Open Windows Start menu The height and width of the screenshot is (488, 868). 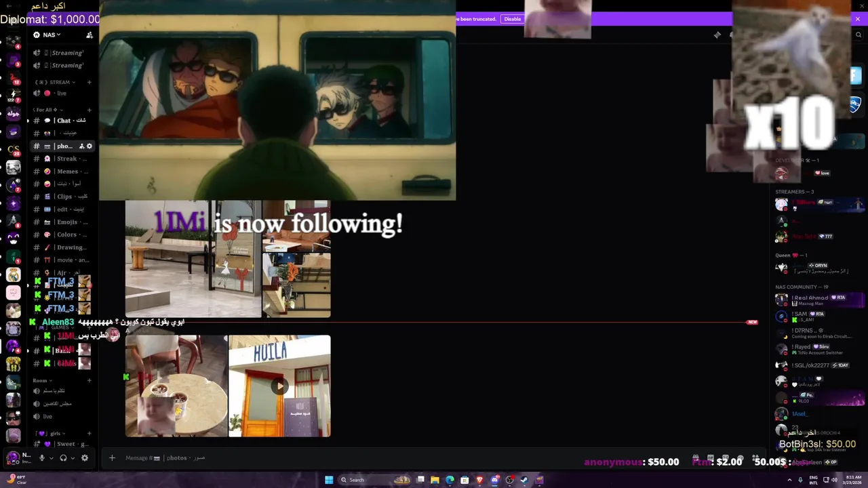click(x=329, y=480)
